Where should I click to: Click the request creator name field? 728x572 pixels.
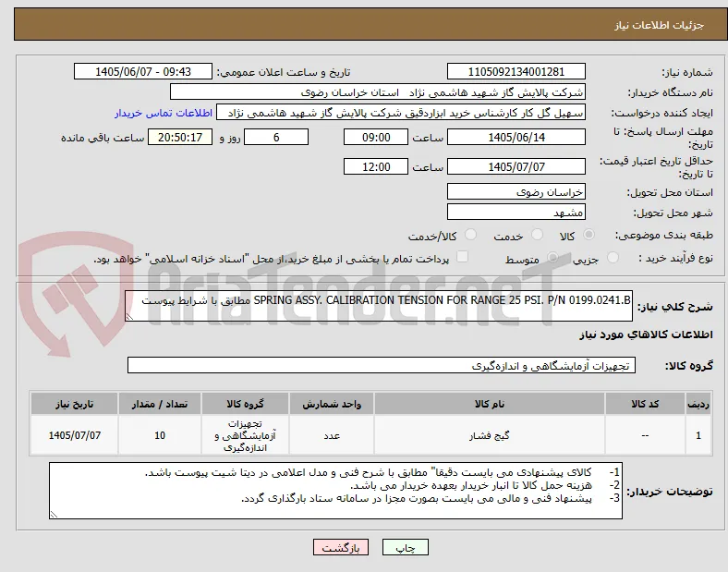[401, 113]
